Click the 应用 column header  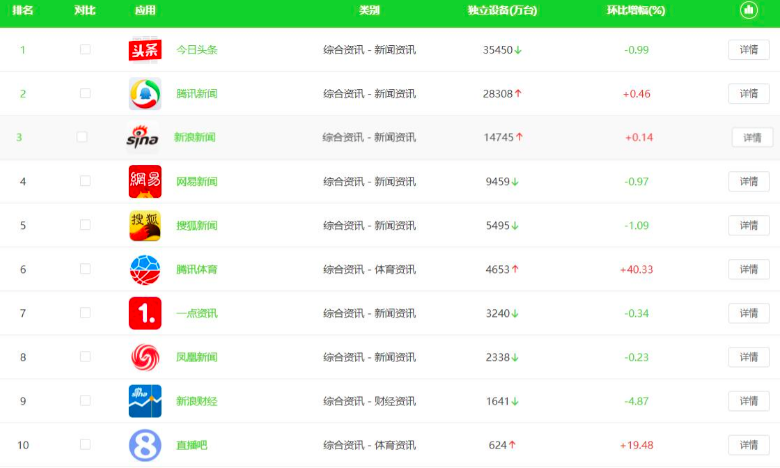click(x=145, y=10)
